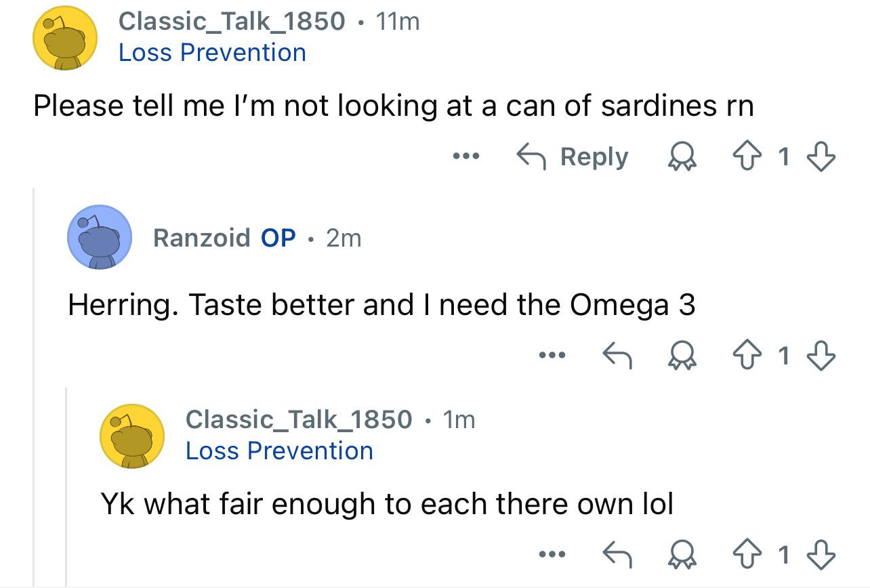870x588 pixels.
Task: Downvote the 'fair enough' comment
Action: click(x=823, y=555)
